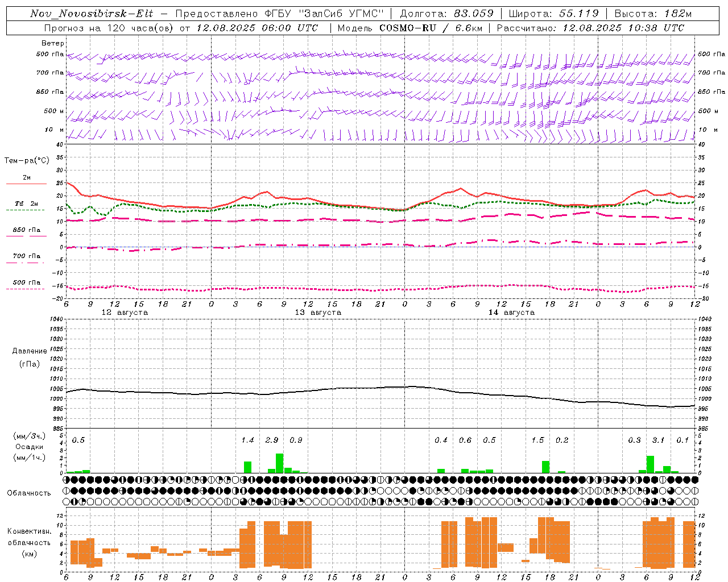This screenshot has height=582, width=728.
Task: Click the elevation value Высота: 182м
Action: 653,14
